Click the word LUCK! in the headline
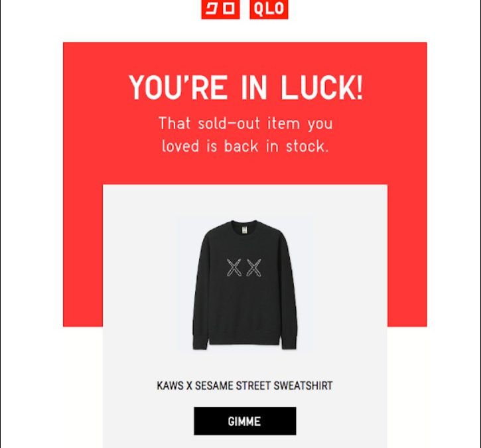 (x=322, y=88)
